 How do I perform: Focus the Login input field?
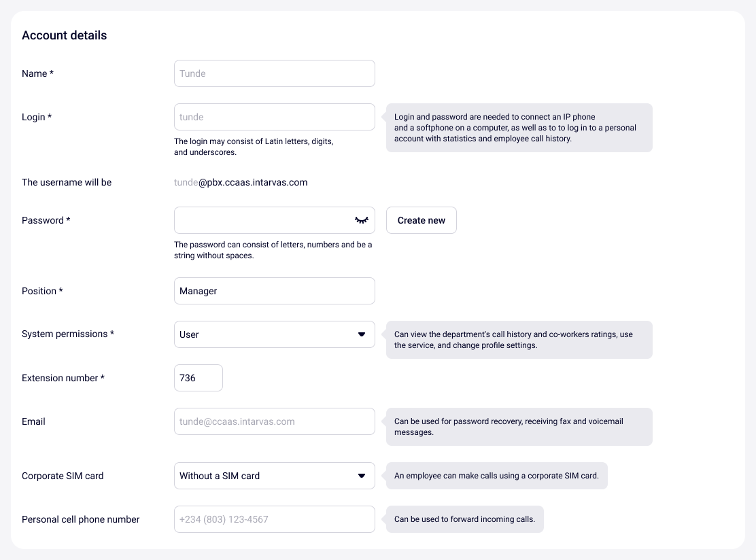(x=274, y=117)
